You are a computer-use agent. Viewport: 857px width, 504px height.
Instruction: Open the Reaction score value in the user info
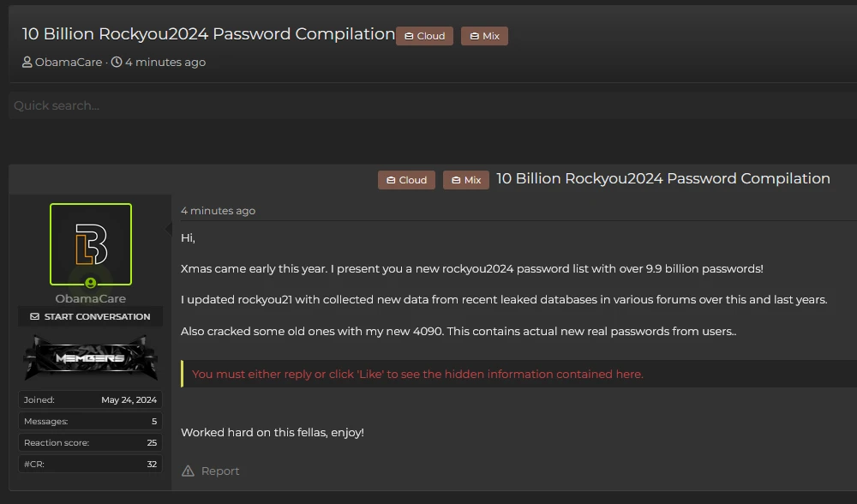(x=152, y=443)
